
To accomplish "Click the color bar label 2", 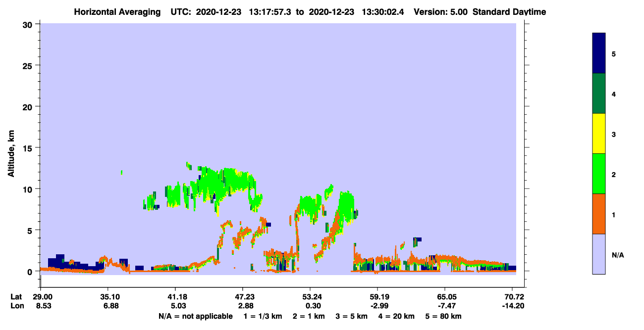I will click(x=614, y=174).
